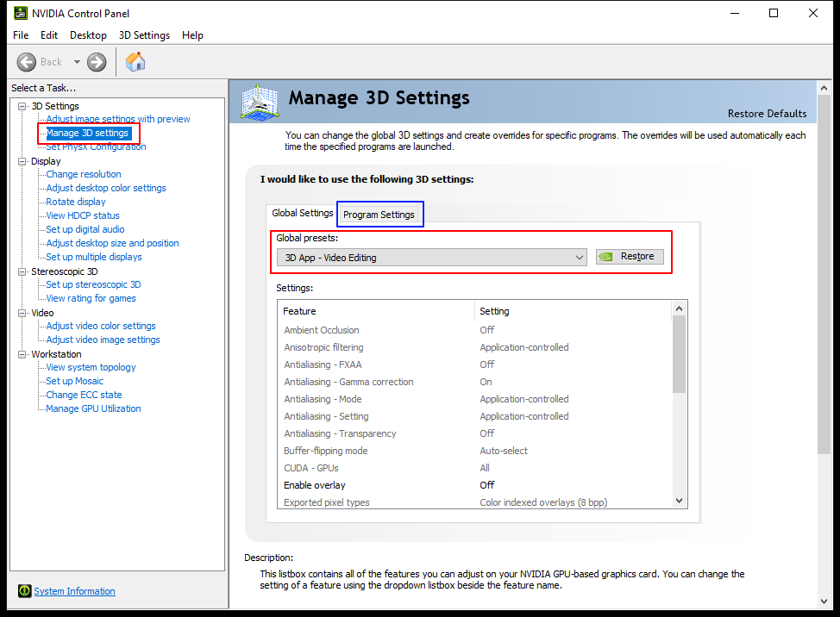This screenshot has height=617, width=840.
Task: Click the NVIDIA Control Panel title icon
Action: (x=21, y=13)
